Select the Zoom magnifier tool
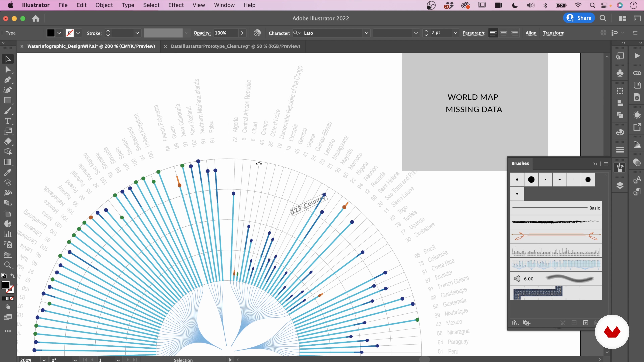 (8, 265)
